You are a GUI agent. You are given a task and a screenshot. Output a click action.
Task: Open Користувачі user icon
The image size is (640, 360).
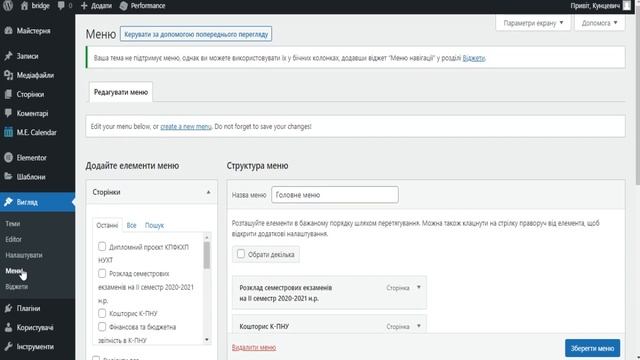8,327
